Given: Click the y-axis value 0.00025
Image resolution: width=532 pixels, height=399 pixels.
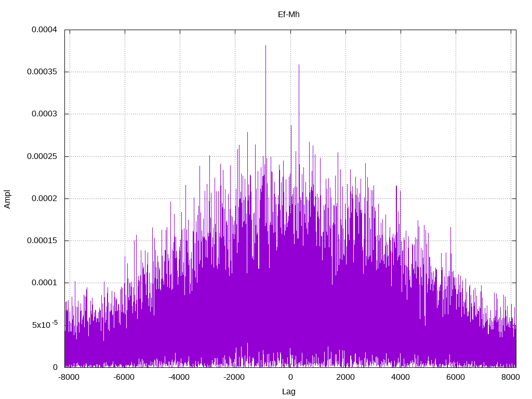Looking at the screenshot, I should pyautogui.click(x=42, y=156).
